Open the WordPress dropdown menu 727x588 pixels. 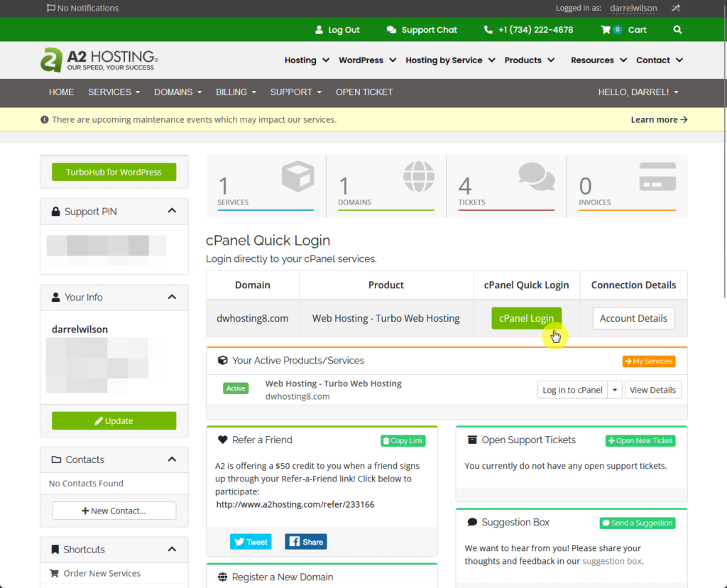367,60
